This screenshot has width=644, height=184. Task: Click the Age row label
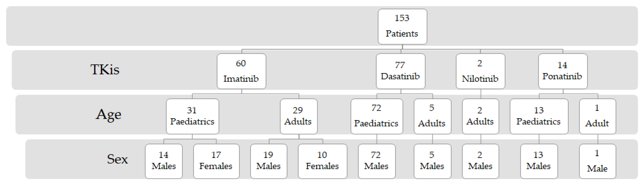[x=109, y=115]
